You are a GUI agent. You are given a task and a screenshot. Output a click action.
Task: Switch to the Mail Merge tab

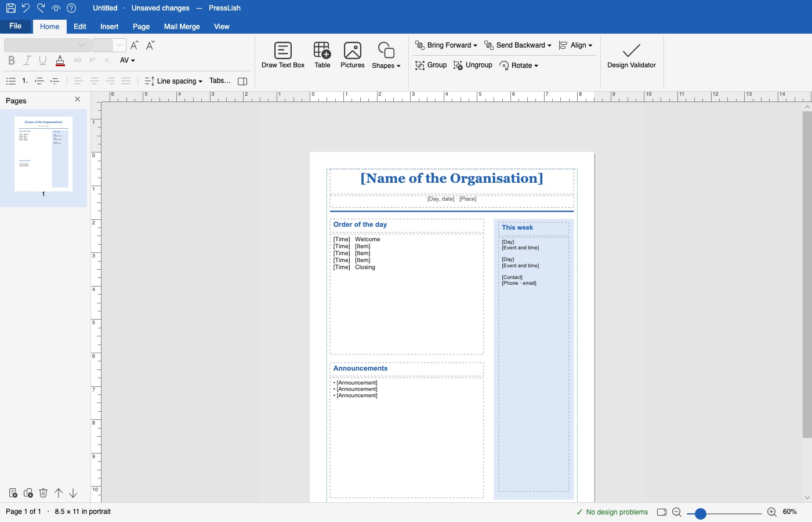pyautogui.click(x=182, y=27)
